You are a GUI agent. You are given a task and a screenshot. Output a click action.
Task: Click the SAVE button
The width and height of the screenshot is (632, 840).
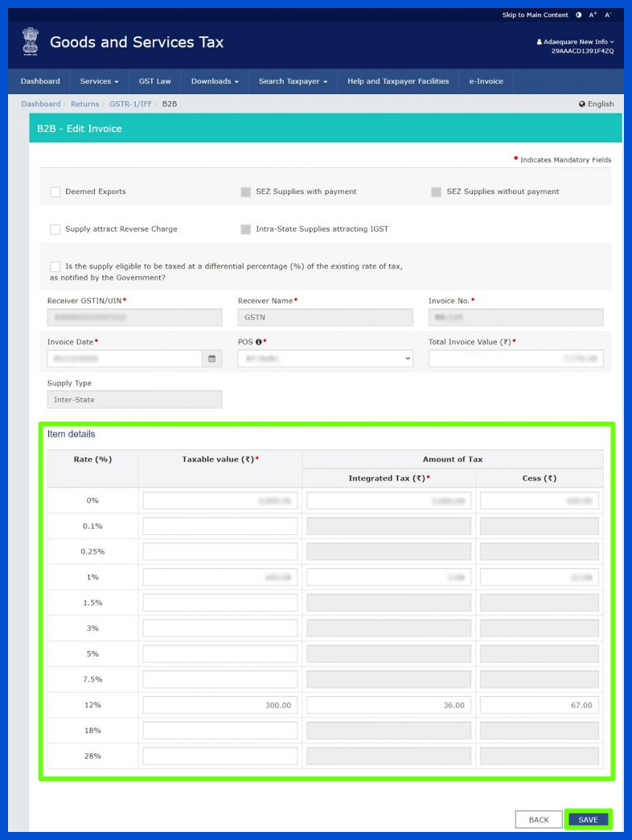pos(588,820)
